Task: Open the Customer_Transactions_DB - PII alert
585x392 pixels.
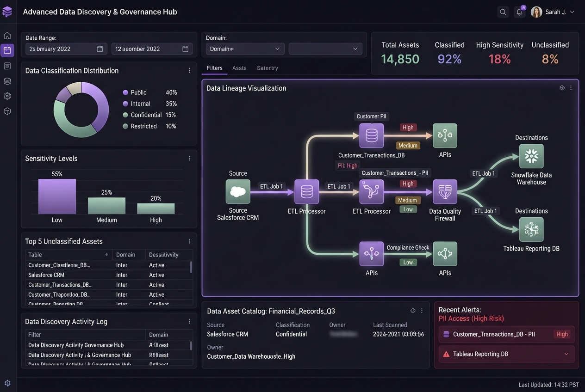Action: 506,334
